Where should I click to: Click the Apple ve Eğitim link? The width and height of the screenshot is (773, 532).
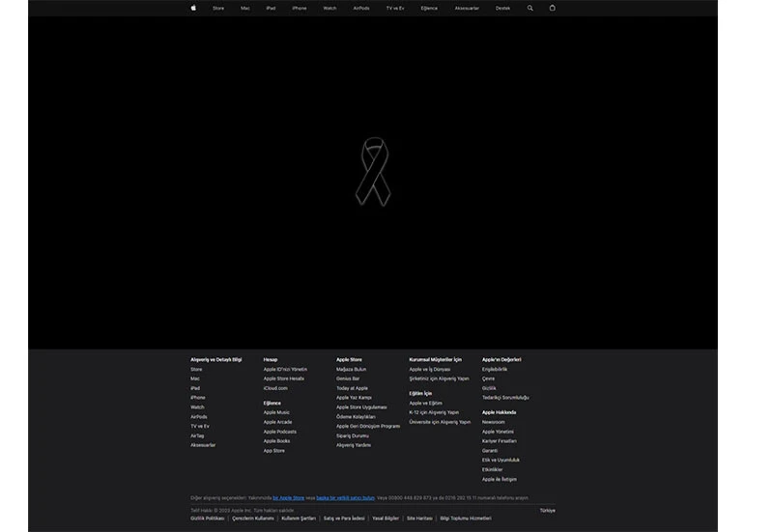pos(425,403)
